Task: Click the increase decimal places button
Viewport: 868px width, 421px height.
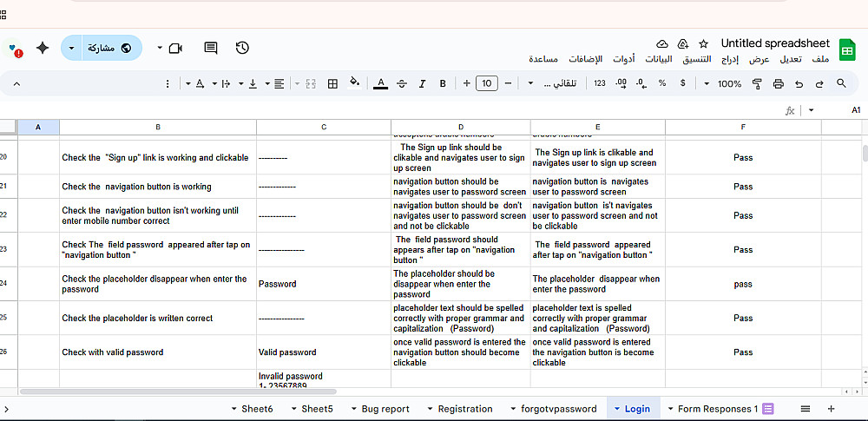Action: point(621,83)
